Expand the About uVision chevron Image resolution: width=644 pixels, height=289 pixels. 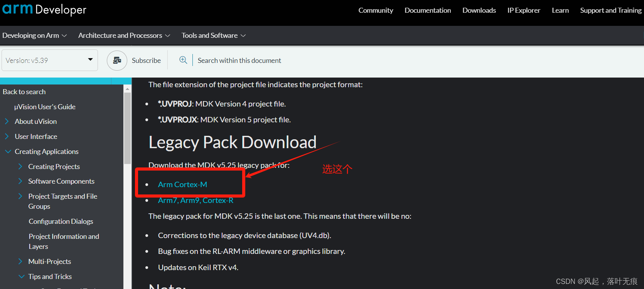[x=7, y=122]
